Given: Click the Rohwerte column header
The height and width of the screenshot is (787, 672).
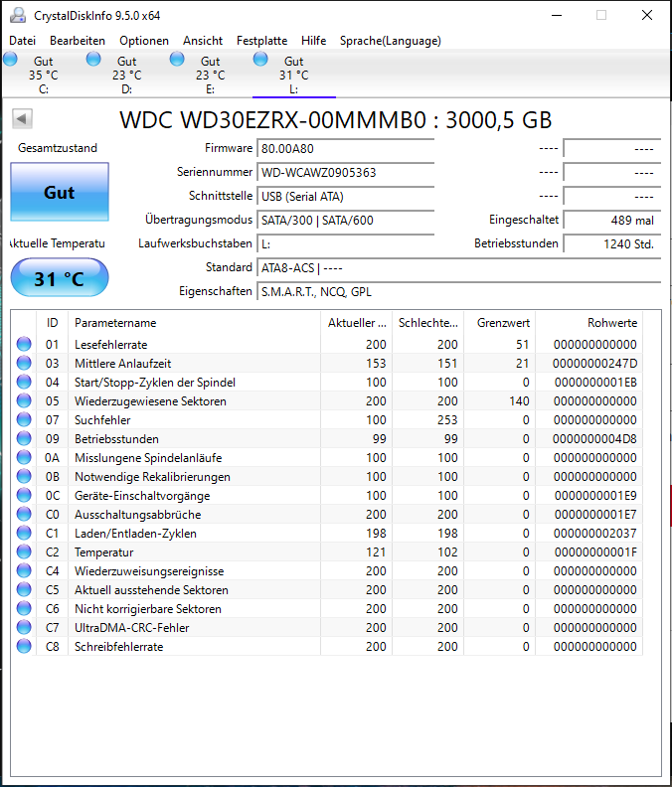Looking at the screenshot, I should 588,323.
